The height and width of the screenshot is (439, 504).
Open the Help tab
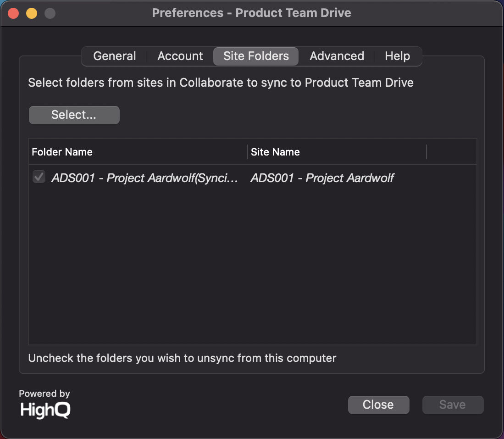pyautogui.click(x=397, y=56)
